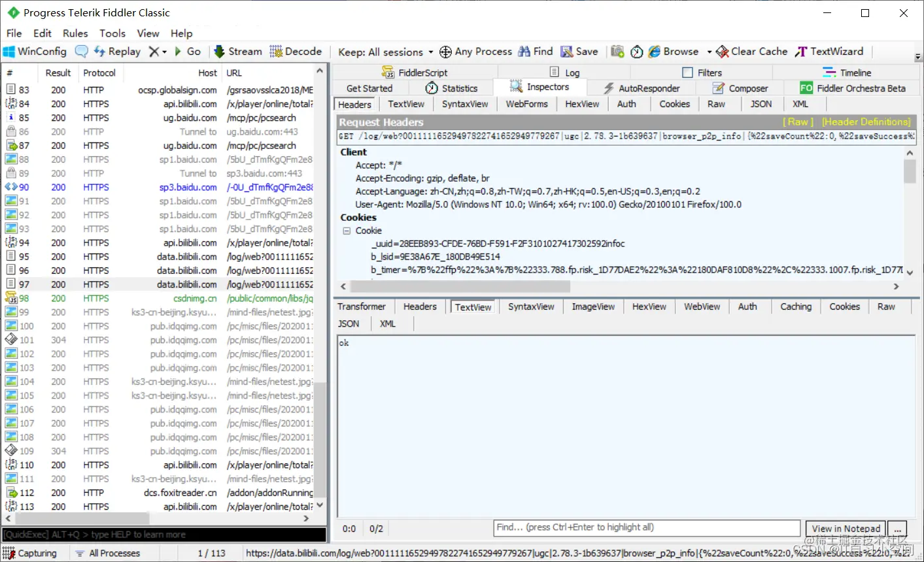Switch to the Log tab

564,73
